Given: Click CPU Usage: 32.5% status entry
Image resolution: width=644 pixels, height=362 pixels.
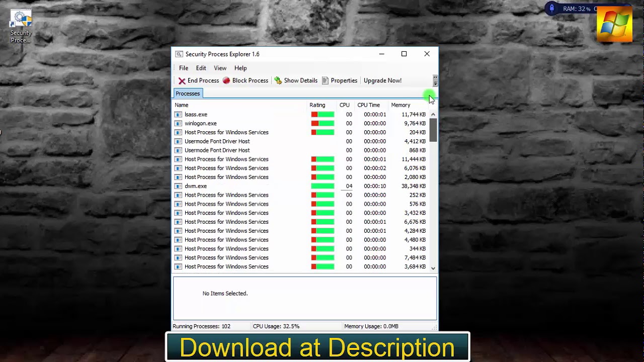Looking at the screenshot, I should point(276,326).
